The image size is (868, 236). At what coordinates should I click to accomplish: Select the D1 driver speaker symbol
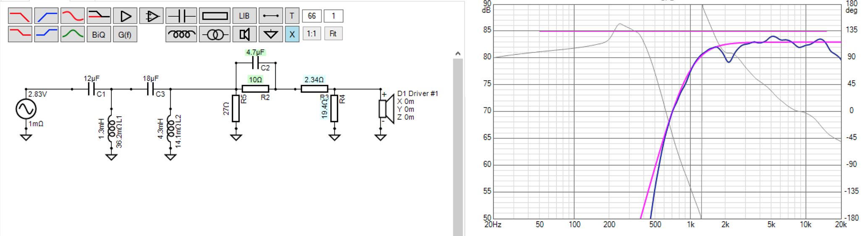(x=387, y=109)
